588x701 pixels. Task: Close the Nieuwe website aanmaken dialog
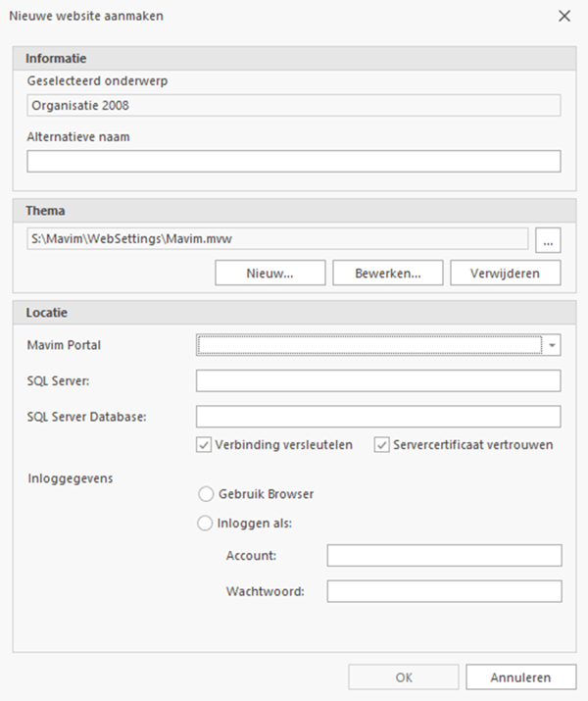[x=563, y=16]
